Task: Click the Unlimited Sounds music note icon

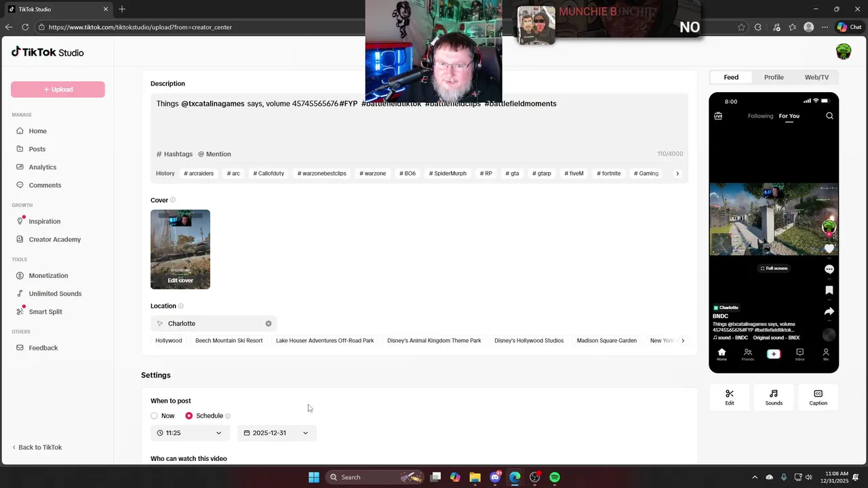Action: (x=20, y=293)
